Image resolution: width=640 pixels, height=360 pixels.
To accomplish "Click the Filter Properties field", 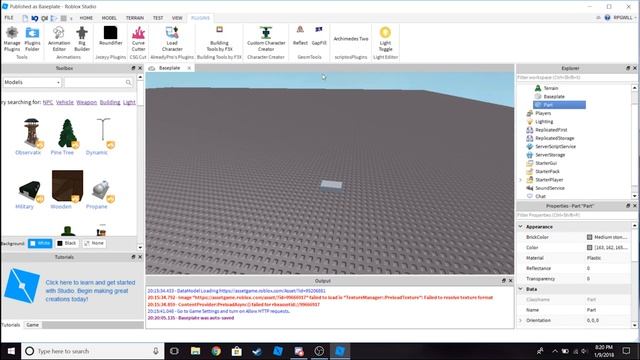I will tap(574, 215).
